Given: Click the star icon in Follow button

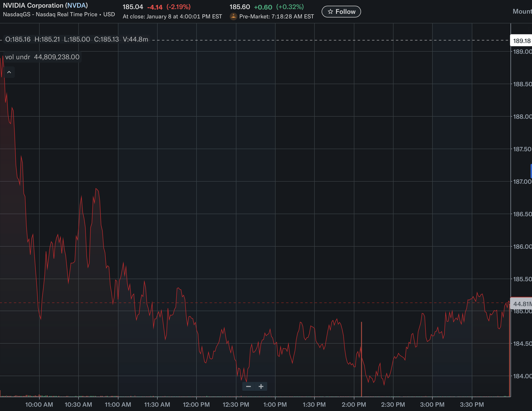Looking at the screenshot, I should point(330,12).
